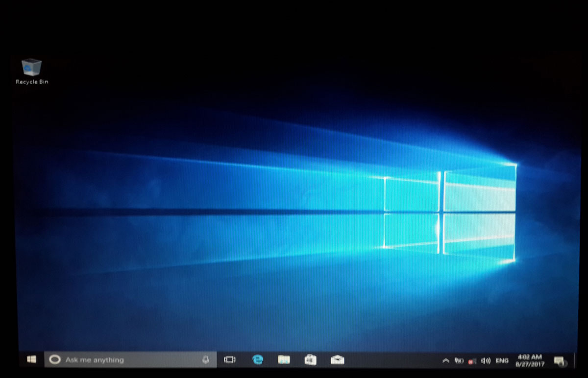Screen dimensions: 588x378
Task: Click the battery power tray icon
Action: tap(459, 361)
